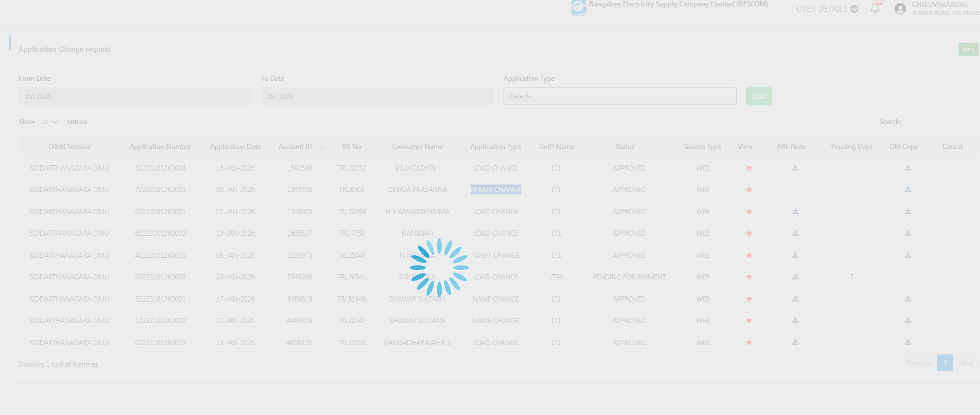Download OM Copy for DEVAJA PRASANNA
The image size is (980, 415).
tap(907, 190)
